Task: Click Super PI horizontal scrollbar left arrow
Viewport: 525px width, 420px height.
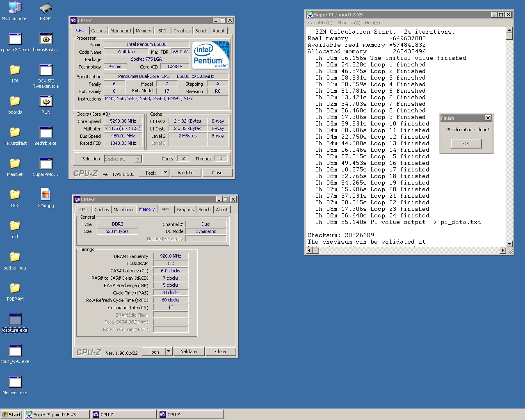Action: [x=309, y=250]
